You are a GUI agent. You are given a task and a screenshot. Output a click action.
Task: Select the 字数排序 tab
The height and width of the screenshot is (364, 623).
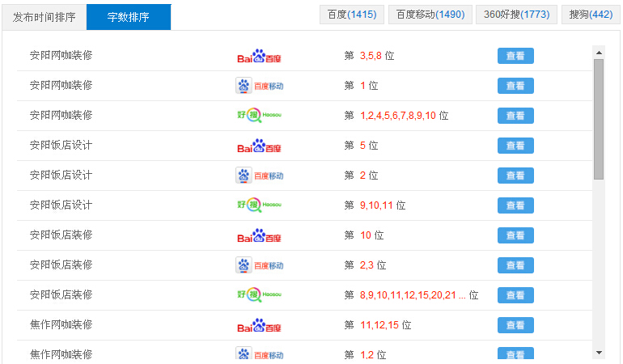click(x=129, y=17)
